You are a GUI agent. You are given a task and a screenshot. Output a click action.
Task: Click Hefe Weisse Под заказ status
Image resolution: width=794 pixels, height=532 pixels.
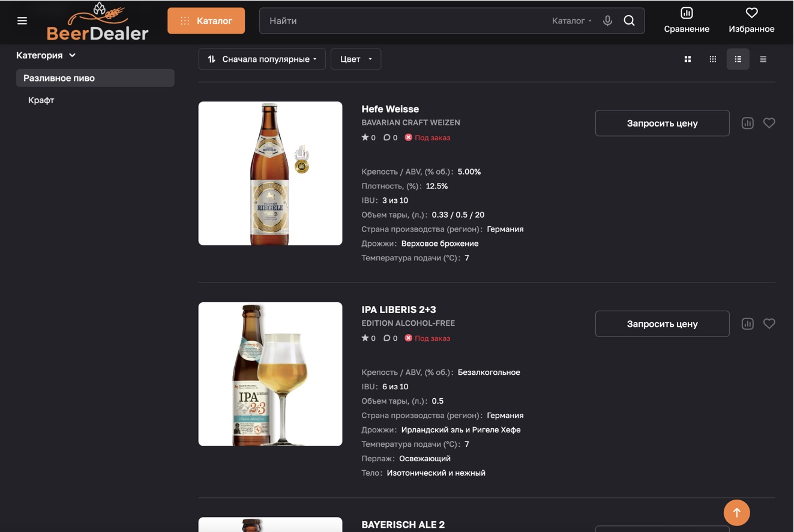[427, 137]
